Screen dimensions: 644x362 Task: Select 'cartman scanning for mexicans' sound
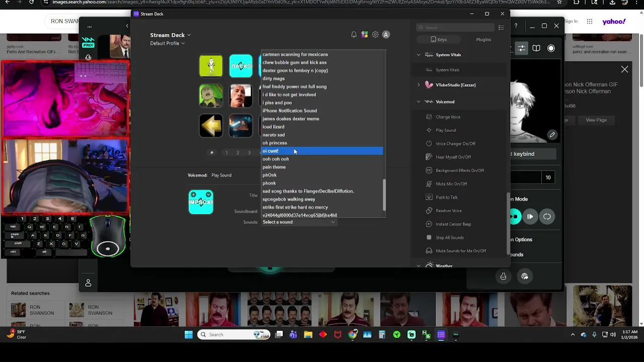tap(322, 54)
